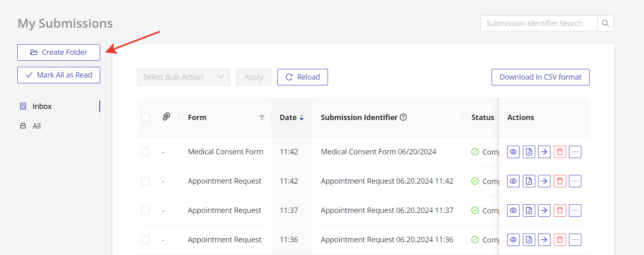Show the All submissions folder
The width and height of the screenshot is (644, 255).
pos(36,126)
